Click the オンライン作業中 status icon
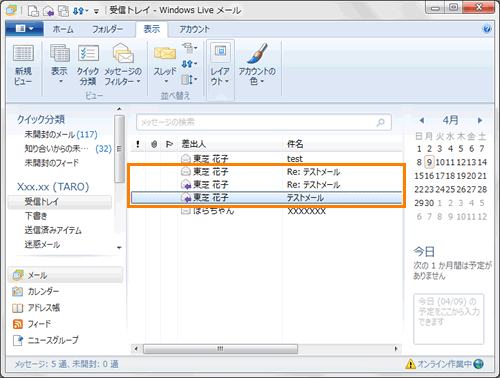The image size is (500, 378). pos(445,364)
